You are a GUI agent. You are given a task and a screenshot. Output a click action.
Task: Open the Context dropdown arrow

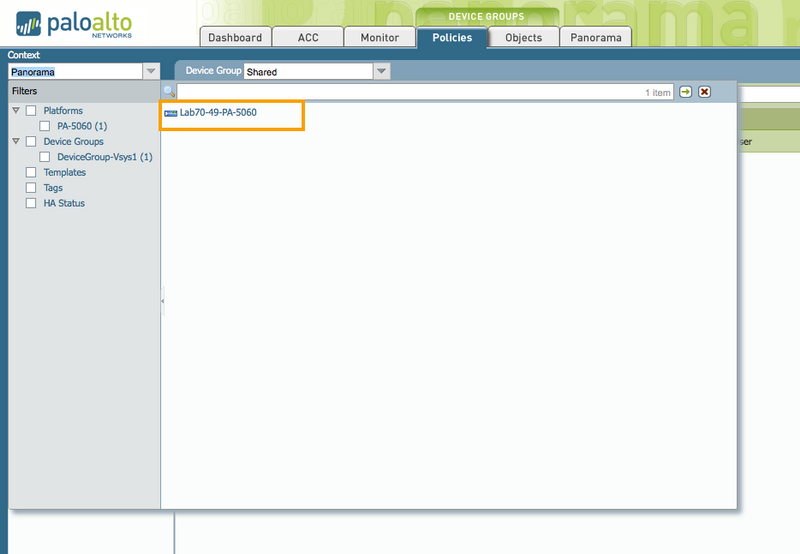[151, 71]
